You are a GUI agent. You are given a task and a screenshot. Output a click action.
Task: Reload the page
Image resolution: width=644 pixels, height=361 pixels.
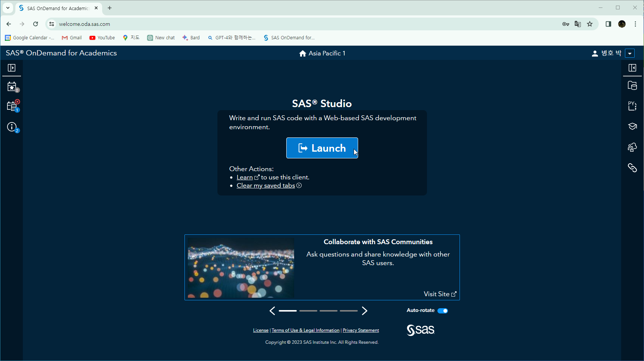click(36, 24)
